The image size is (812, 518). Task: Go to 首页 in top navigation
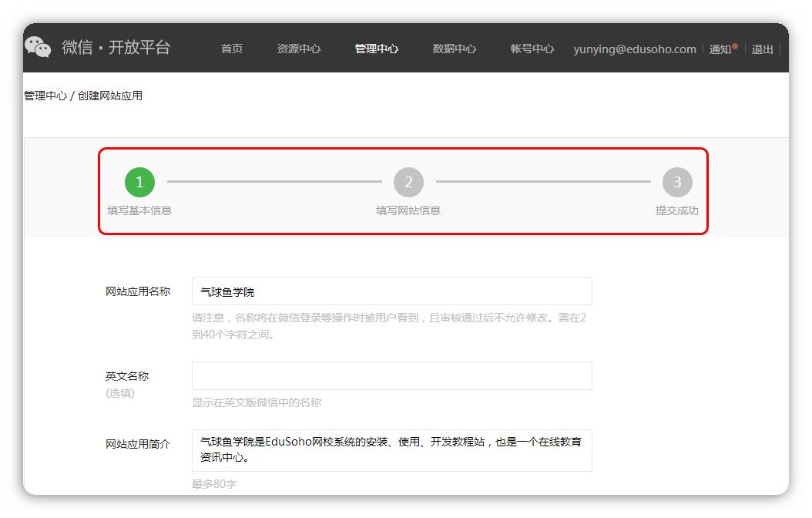232,49
